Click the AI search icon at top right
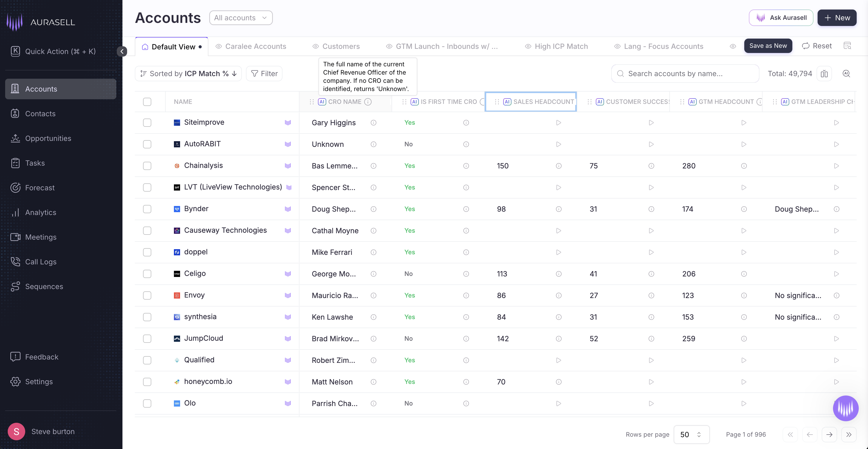The height and width of the screenshot is (449, 868). (x=846, y=74)
